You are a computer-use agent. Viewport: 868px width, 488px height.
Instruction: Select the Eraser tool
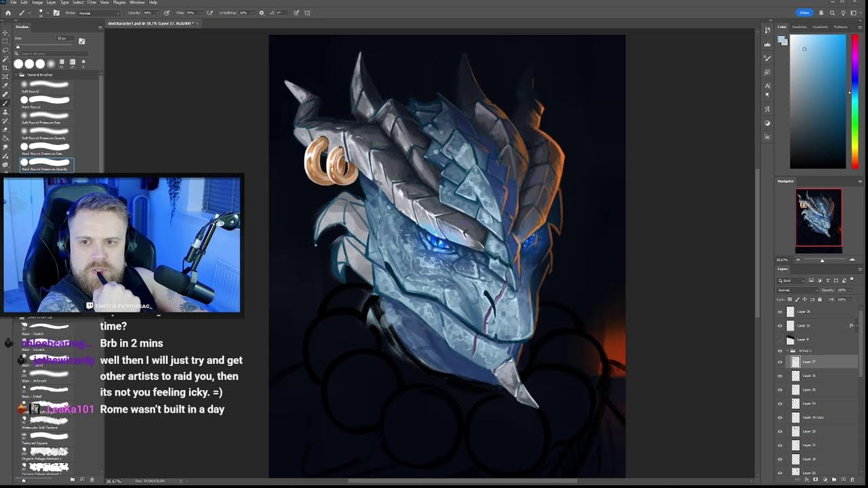click(x=5, y=129)
